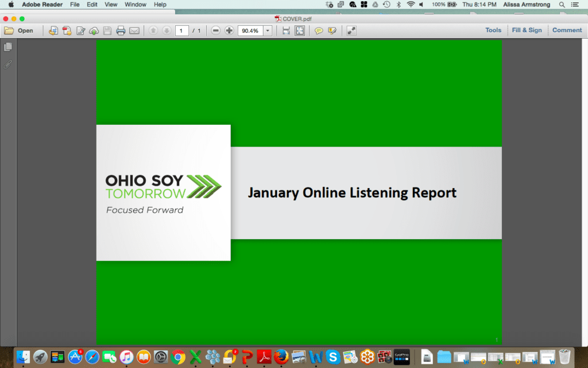The width and height of the screenshot is (588, 368).
Task: Open the Adobe Reader application menu
Action: tap(42, 5)
